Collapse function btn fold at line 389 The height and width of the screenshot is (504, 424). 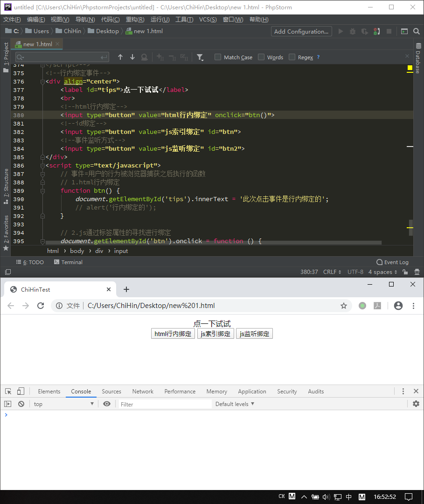[x=42, y=190]
